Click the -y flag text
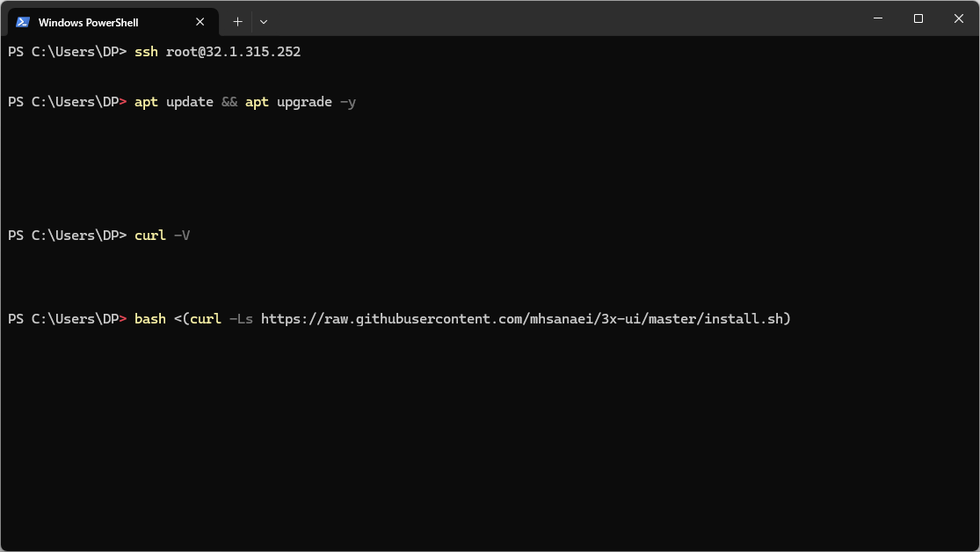This screenshot has width=980, height=552. pyautogui.click(x=348, y=102)
